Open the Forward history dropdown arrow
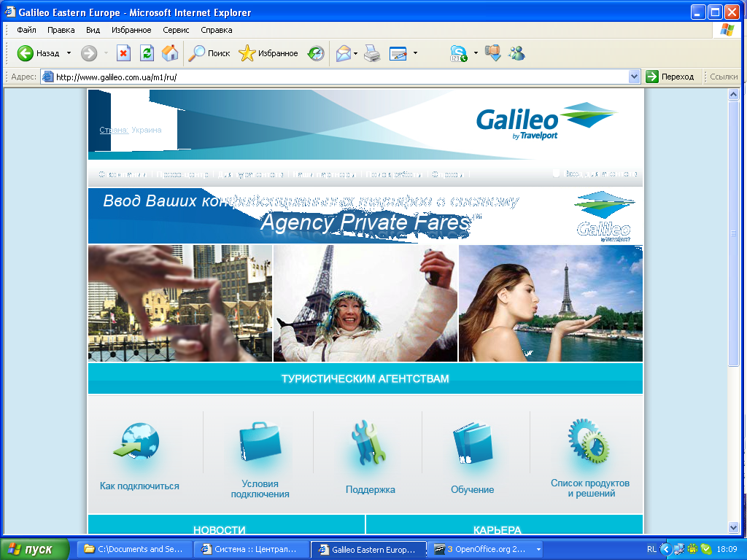The height and width of the screenshot is (560, 747). coord(106,52)
